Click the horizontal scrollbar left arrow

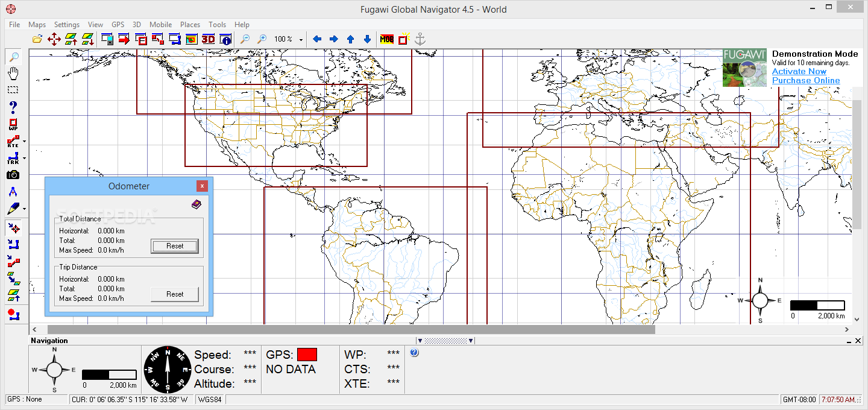(x=34, y=330)
